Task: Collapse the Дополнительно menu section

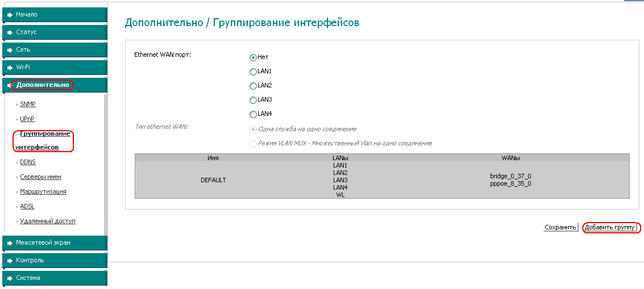Action: coord(43,85)
